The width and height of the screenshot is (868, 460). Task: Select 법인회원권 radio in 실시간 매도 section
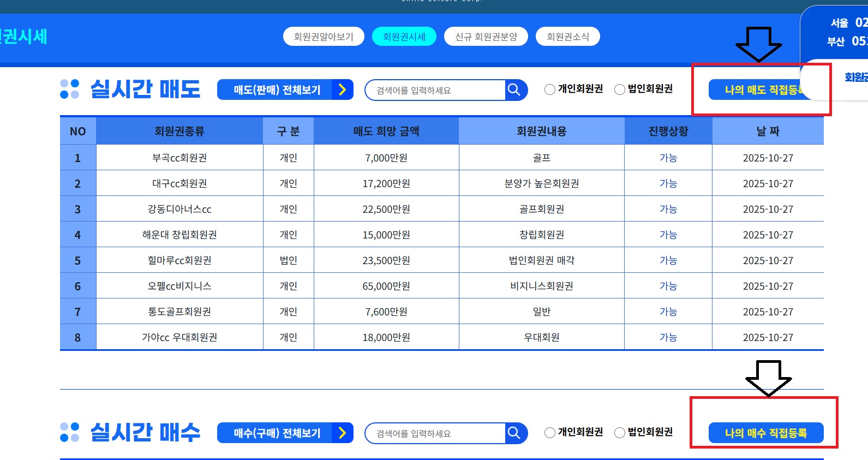tap(620, 89)
